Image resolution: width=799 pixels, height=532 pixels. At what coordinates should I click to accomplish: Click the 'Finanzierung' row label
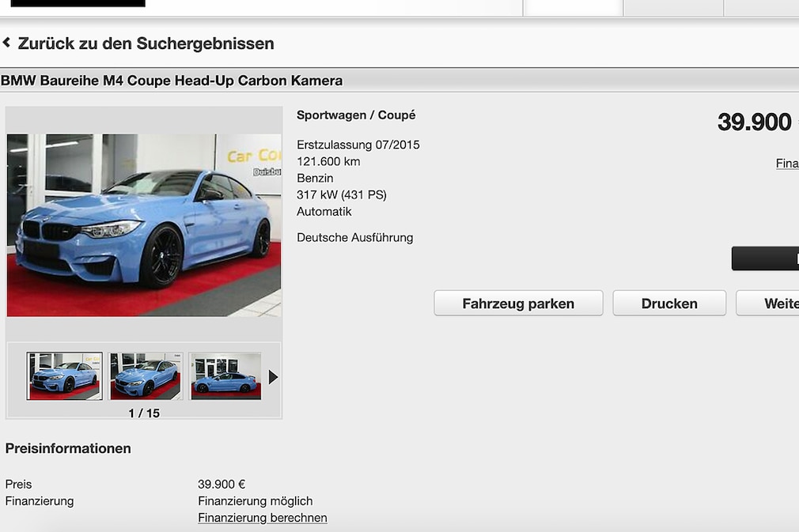coord(40,501)
